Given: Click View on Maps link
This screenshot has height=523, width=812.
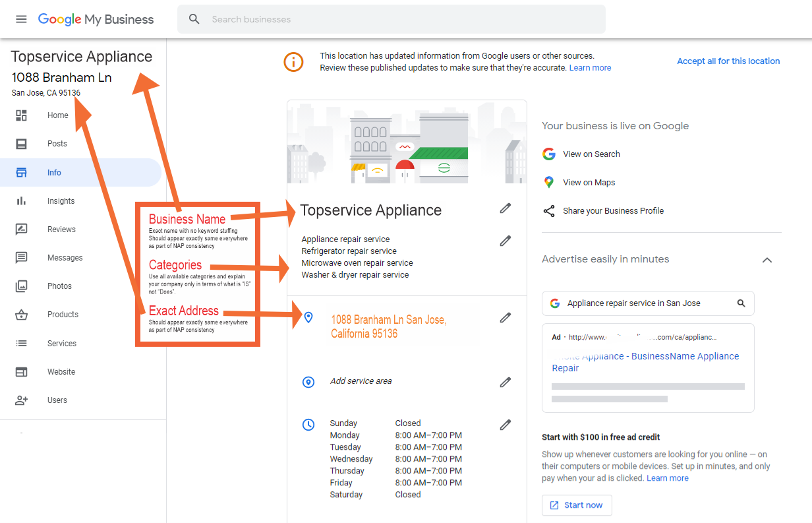Looking at the screenshot, I should [589, 183].
